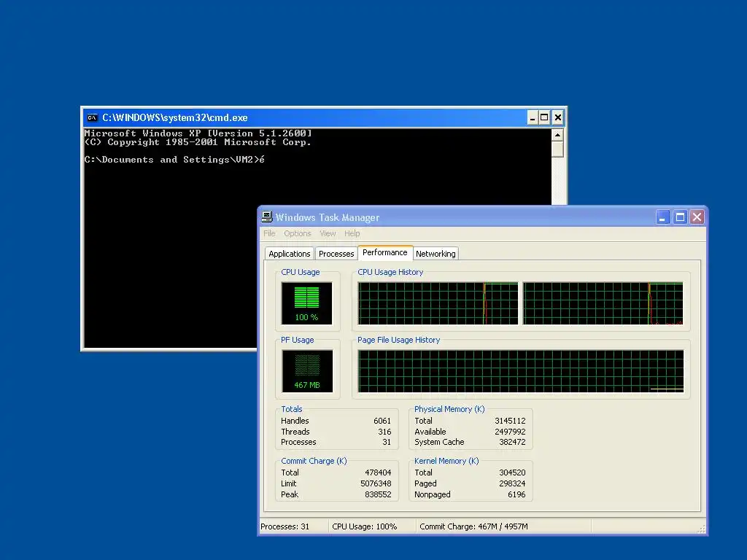The width and height of the screenshot is (747, 560).
Task: Click Physical Memory Available value 2497992
Action: (510, 432)
